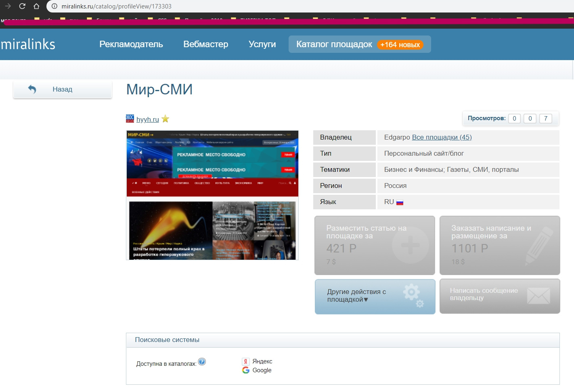
Task: Click the Бизнес и Финансы; Газеты, СМИ, порталы value
Action: [451, 169]
